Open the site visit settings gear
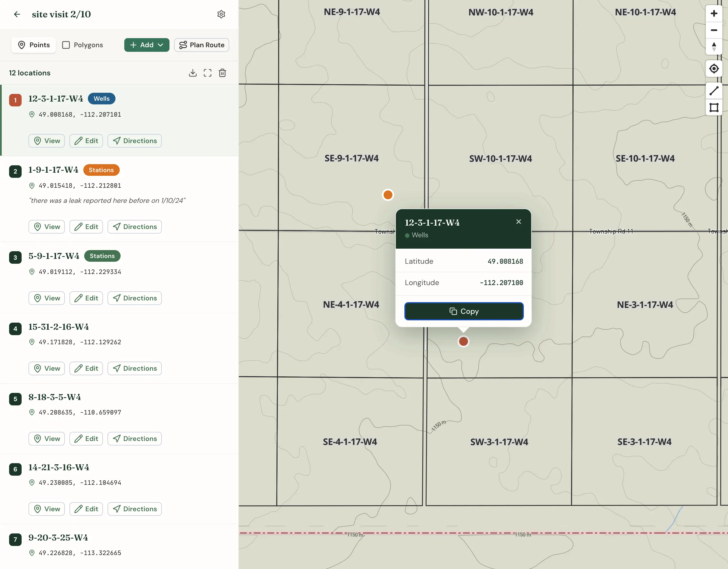 point(221,14)
